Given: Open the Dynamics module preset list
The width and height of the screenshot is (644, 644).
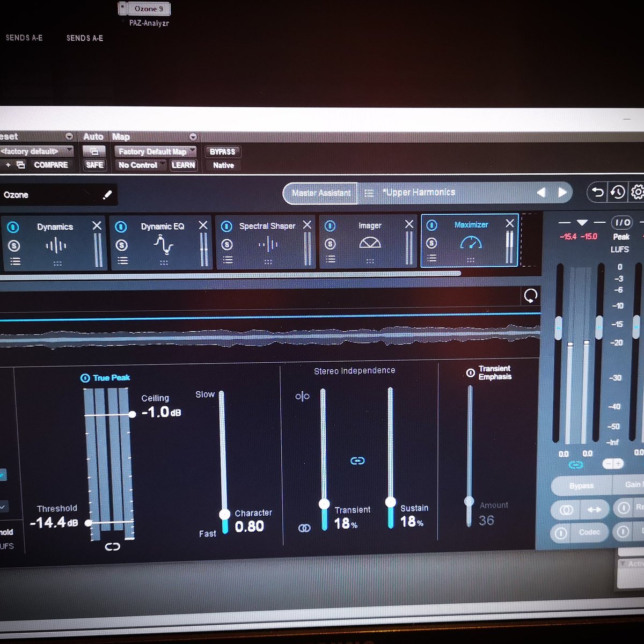Looking at the screenshot, I should click(15, 261).
